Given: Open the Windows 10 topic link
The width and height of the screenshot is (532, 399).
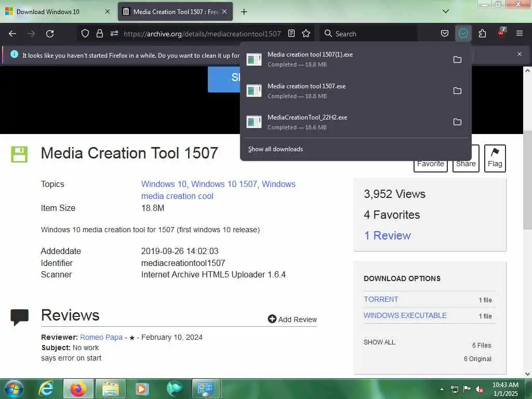Looking at the screenshot, I should 164,184.
